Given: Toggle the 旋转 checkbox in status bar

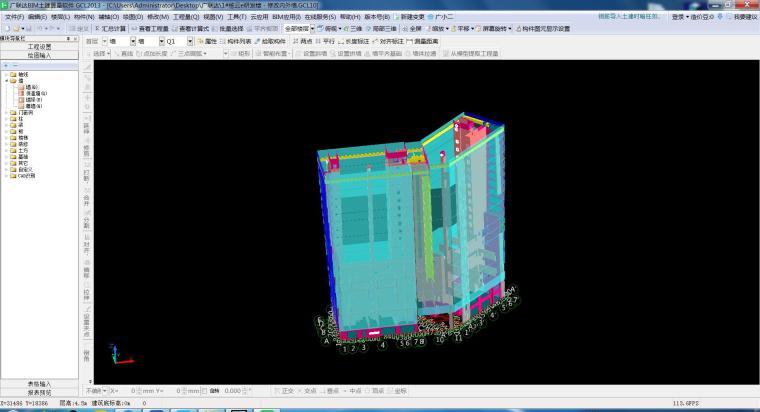Looking at the screenshot, I should (x=205, y=390).
